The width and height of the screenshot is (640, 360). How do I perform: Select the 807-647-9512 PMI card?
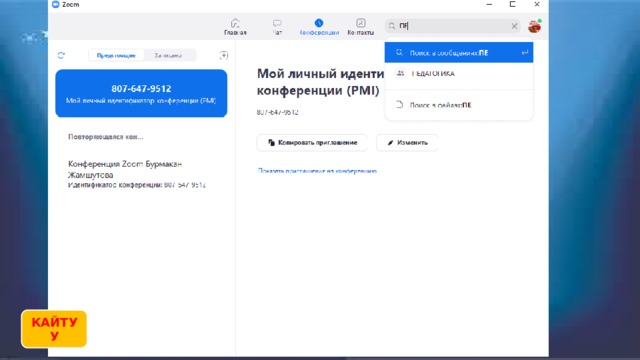coord(141,93)
